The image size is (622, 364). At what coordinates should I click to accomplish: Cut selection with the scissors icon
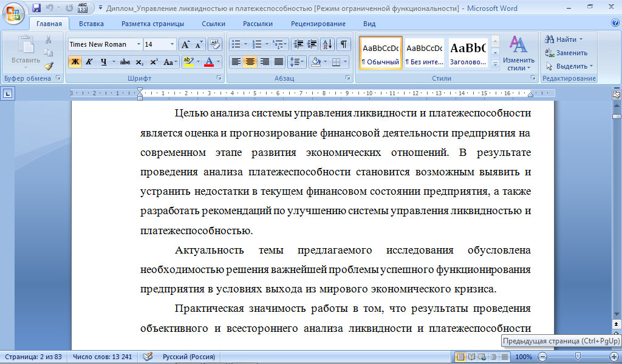49,39
